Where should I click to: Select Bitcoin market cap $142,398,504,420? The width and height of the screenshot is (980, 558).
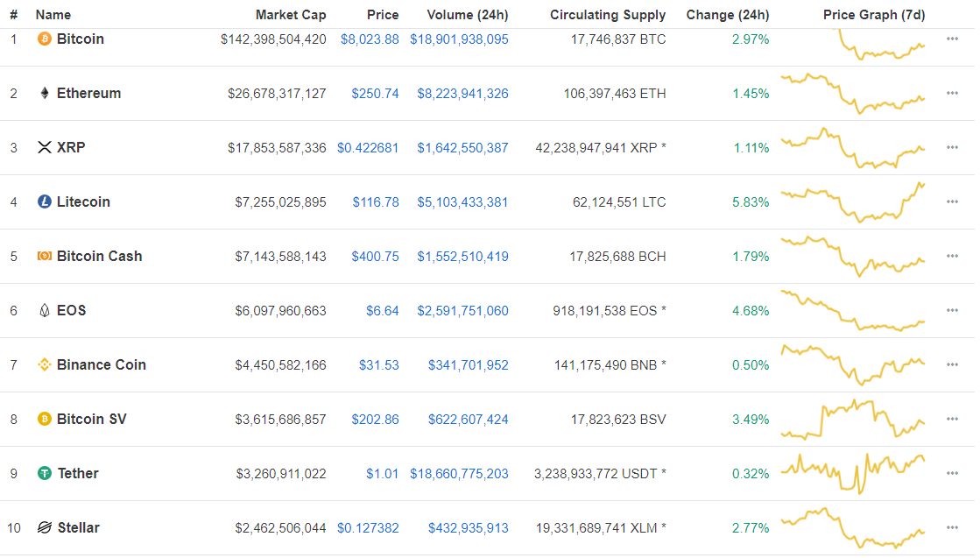273,39
